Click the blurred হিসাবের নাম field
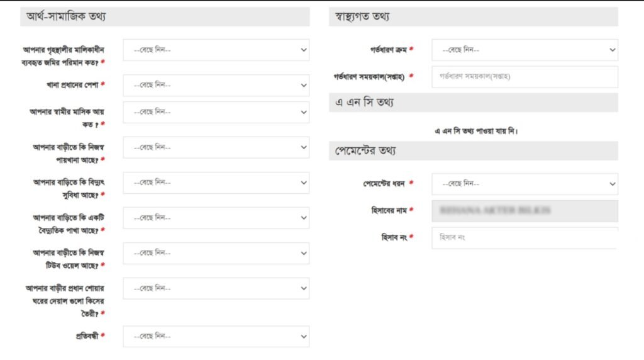This screenshot has width=644, height=360. (x=525, y=211)
